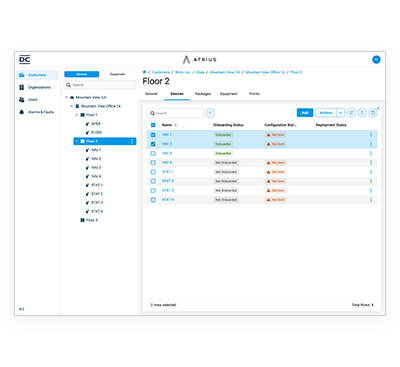Open three-dot menu for VAV 3 row
This screenshot has width=400, height=367.
371,153
